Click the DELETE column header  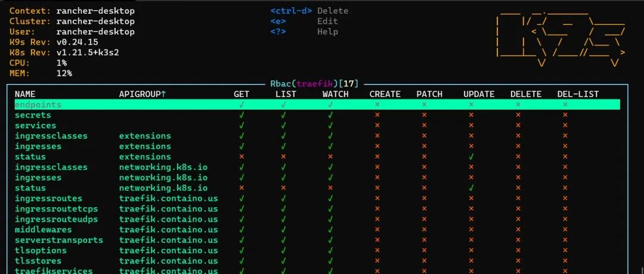(526, 94)
